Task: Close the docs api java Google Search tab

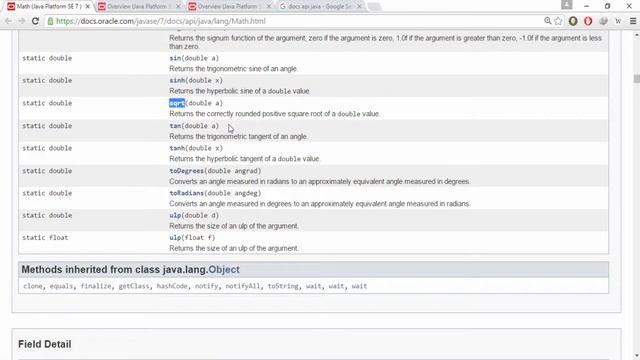Action: (x=359, y=7)
